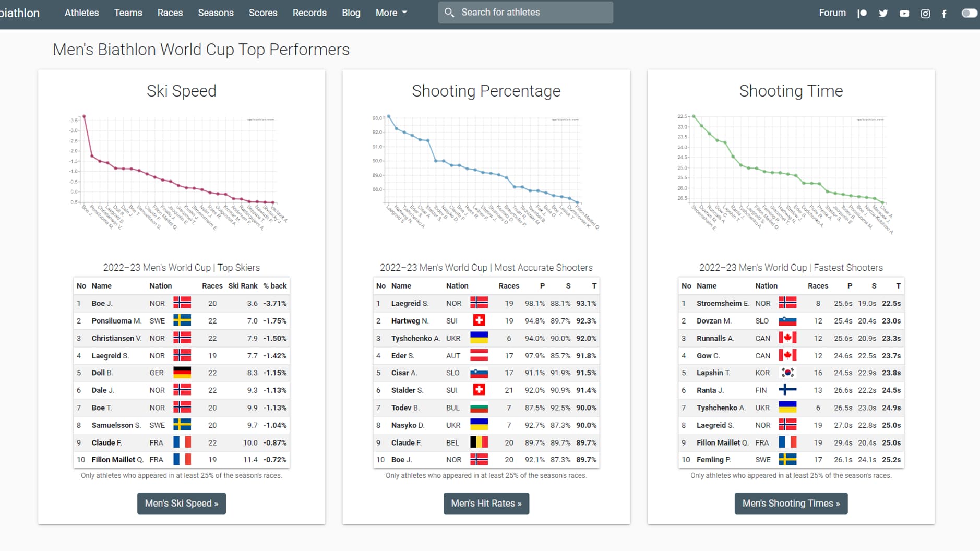Click Slovenia flag in Cisar A. row

pyautogui.click(x=479, y=373)
